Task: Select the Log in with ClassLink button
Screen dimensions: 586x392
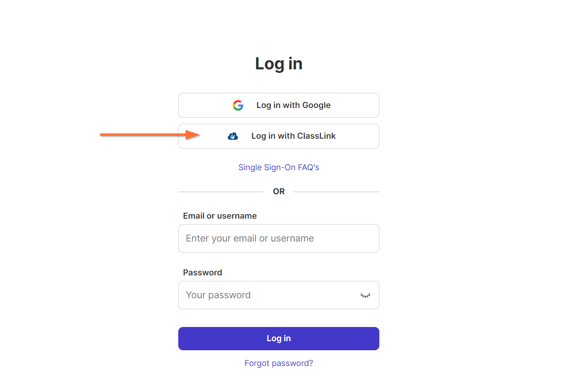Action: point(279,136)
